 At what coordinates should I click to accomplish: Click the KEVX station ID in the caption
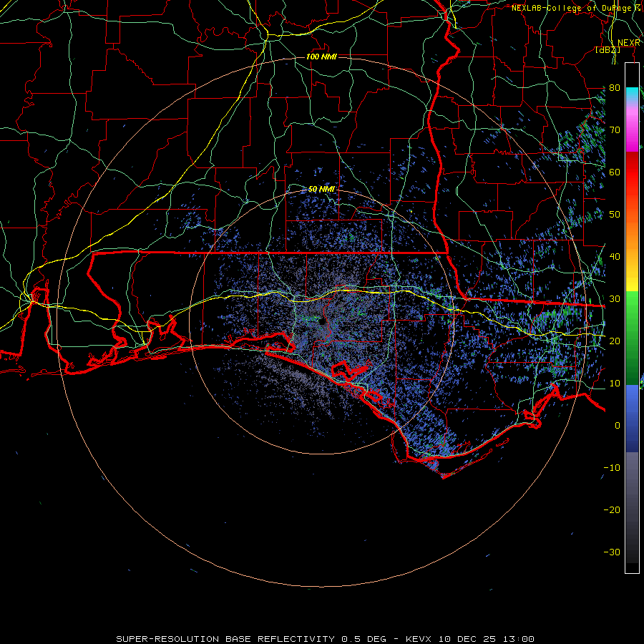(x=420, y=639)
